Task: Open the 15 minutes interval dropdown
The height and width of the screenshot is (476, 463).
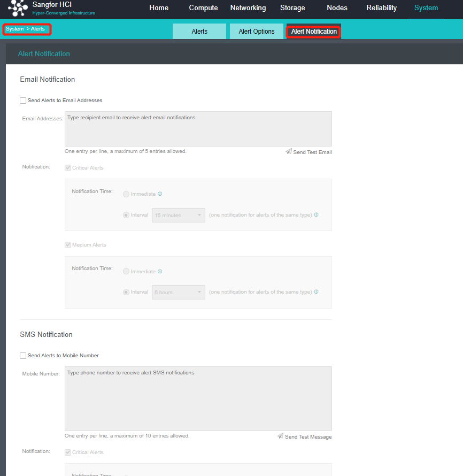Action: pos(179,215)
